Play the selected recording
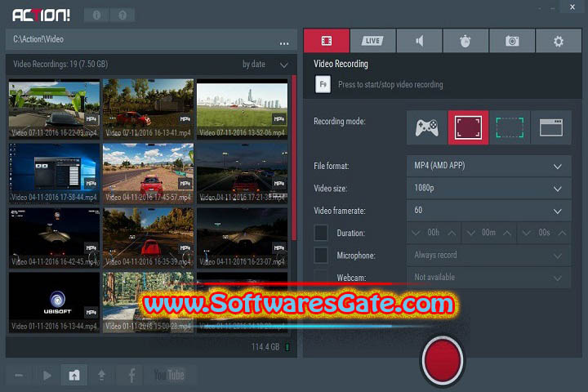The width and height of the screenshot is (588, 392). click(x=47, y=375)
